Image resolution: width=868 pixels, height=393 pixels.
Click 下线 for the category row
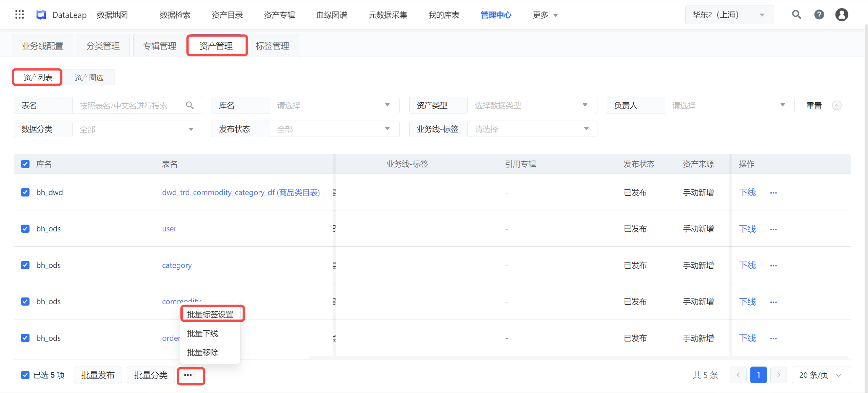pos(747,265)
